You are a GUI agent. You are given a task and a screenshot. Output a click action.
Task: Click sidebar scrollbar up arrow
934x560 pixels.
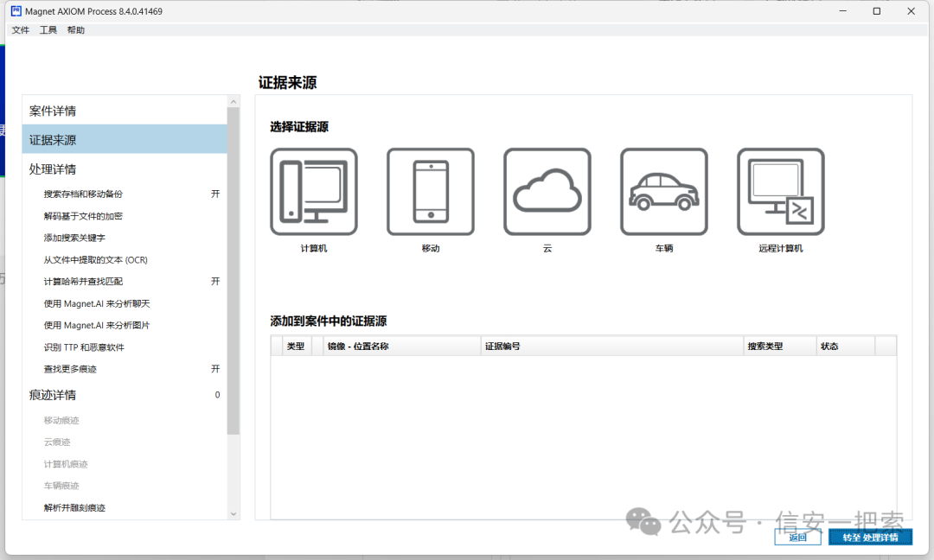[233, 102]
